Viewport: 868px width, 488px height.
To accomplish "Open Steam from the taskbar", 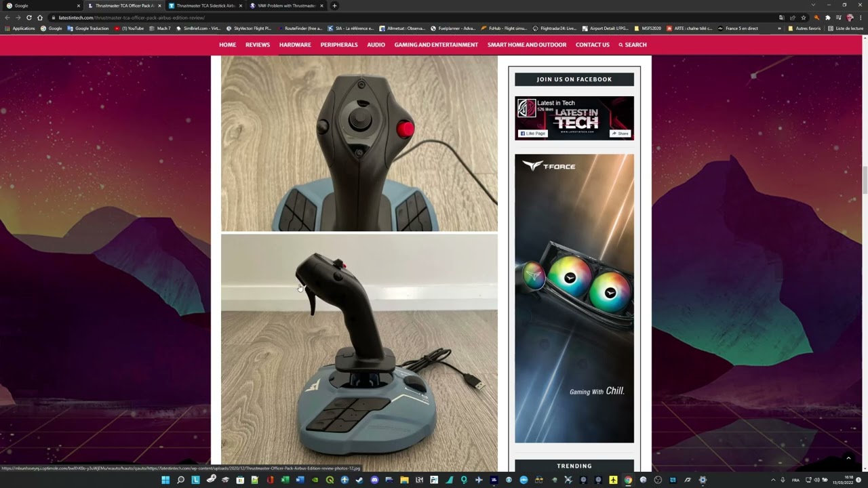I will click(359, 480).
